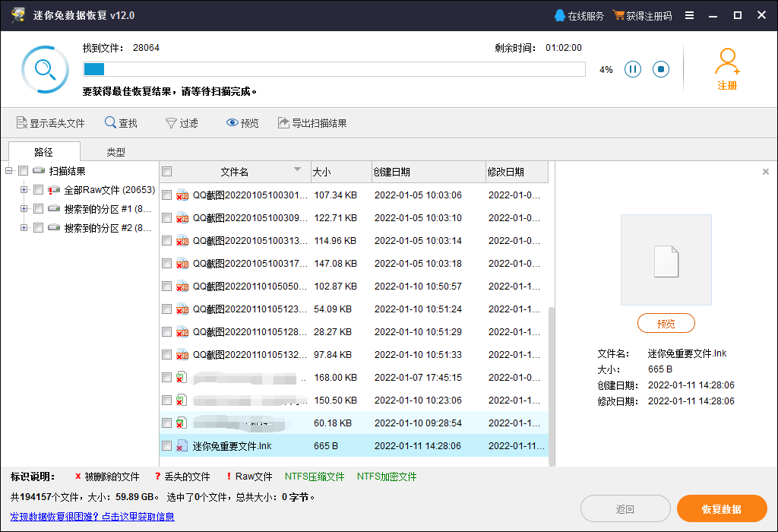
Task: Collapse the 扫描结果 tree node
Action: click(8, 171)
